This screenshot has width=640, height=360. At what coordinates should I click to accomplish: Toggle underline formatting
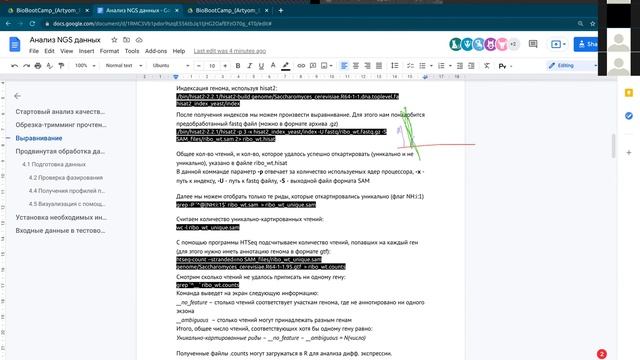tap(261, 66)
